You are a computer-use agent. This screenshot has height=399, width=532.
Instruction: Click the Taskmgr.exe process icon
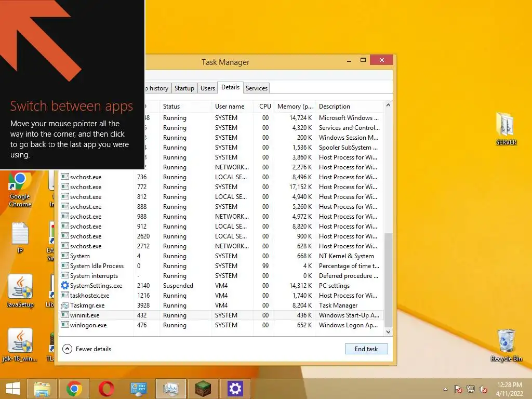pyautogui.click(x=65, y=305)
